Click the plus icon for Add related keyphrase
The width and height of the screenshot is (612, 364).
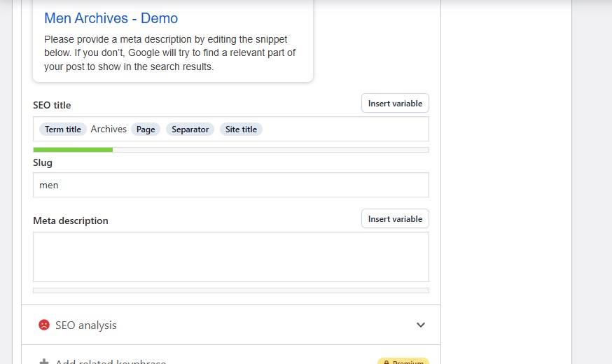pyautogui.click(x=44, y=362)
